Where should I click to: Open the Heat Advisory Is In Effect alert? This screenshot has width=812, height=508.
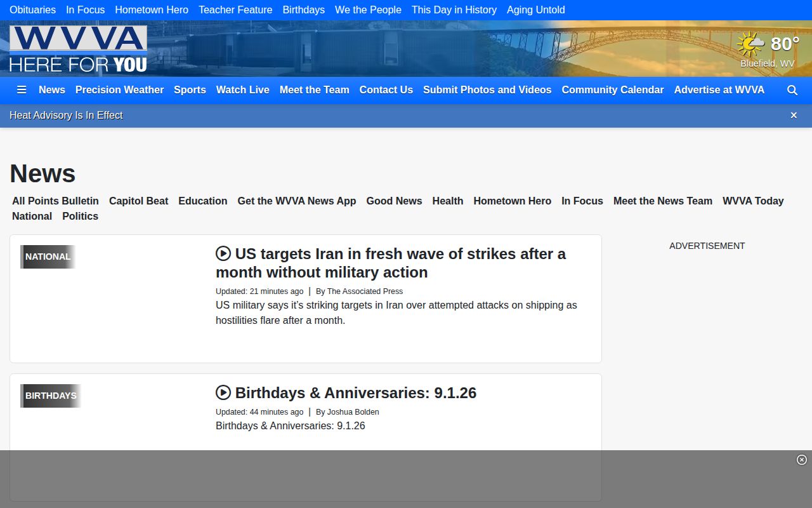[x=66, y=116]
